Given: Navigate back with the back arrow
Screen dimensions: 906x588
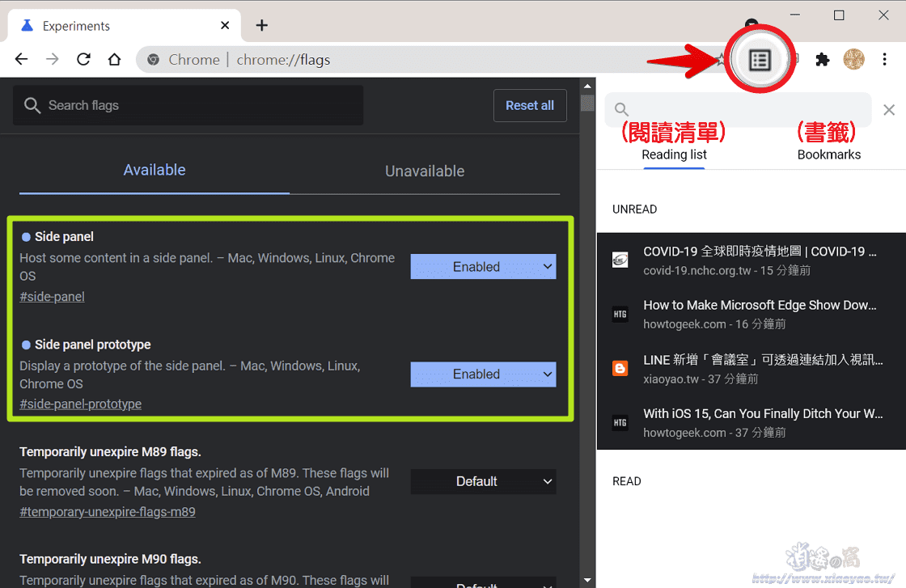Looking at the screenshot, I should click(x=21, y=59).
